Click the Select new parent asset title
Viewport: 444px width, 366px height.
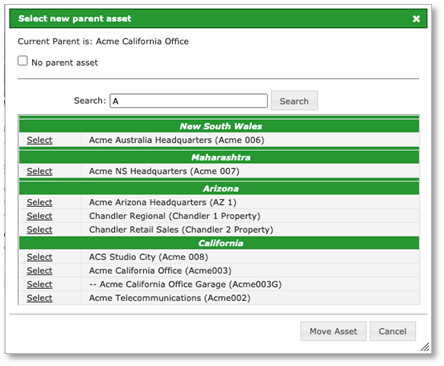[75, 18]
